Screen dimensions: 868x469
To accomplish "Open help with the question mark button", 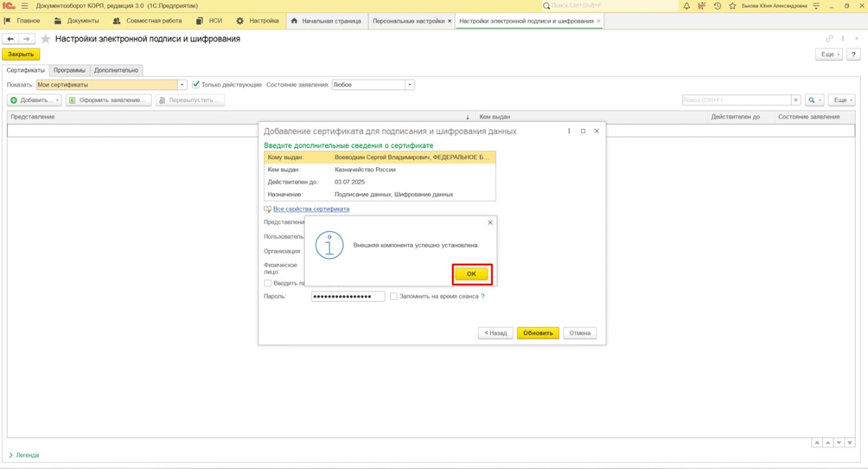I will (x=853, y=55).
